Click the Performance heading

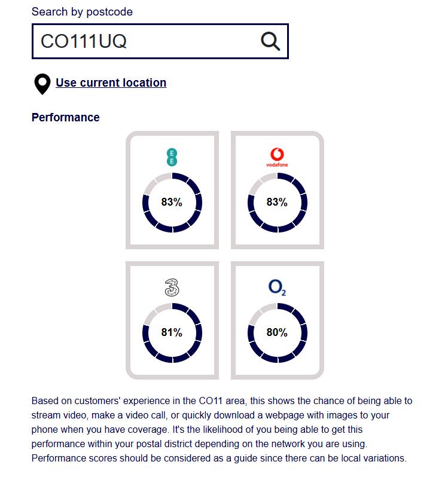click(65, 117)
